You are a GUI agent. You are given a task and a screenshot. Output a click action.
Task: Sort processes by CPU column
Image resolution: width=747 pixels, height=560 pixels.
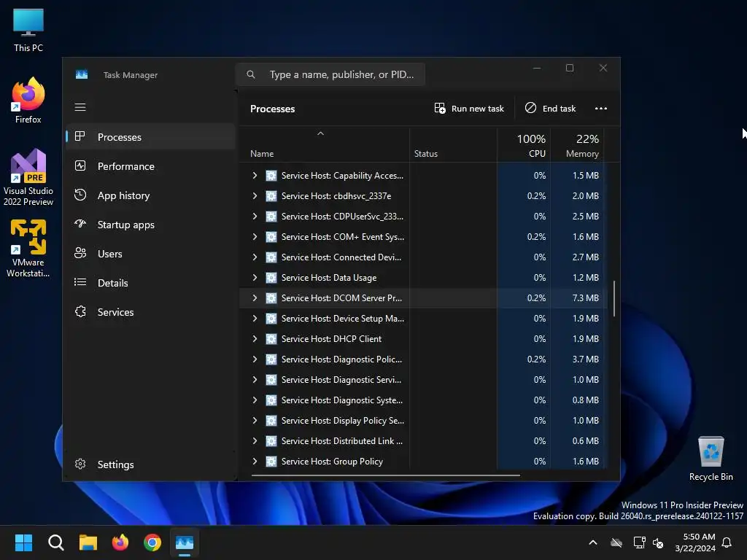524,146
